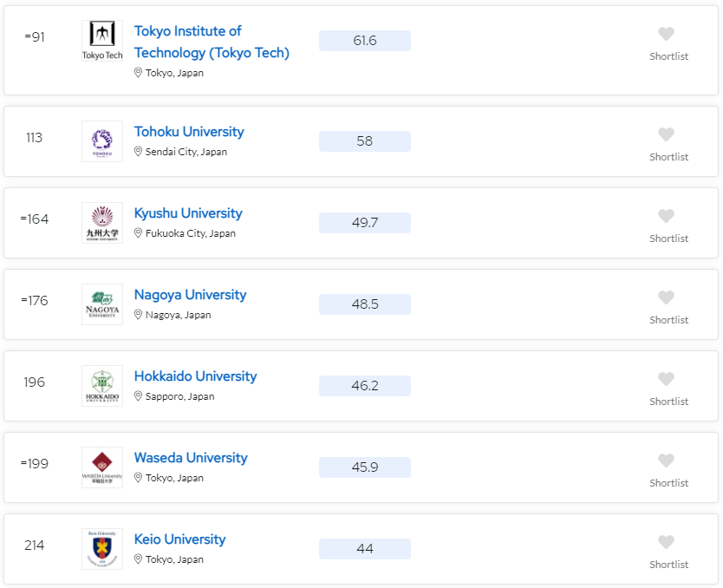This screenshot has height=588, width=723.
Task: Open the Keio University name link
Action: click(x=179, y=539)
